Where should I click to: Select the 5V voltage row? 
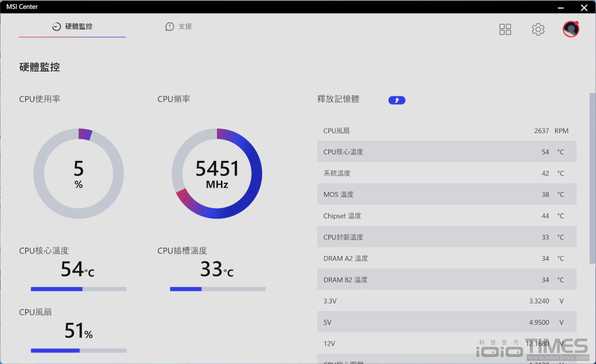click(447, 323)
